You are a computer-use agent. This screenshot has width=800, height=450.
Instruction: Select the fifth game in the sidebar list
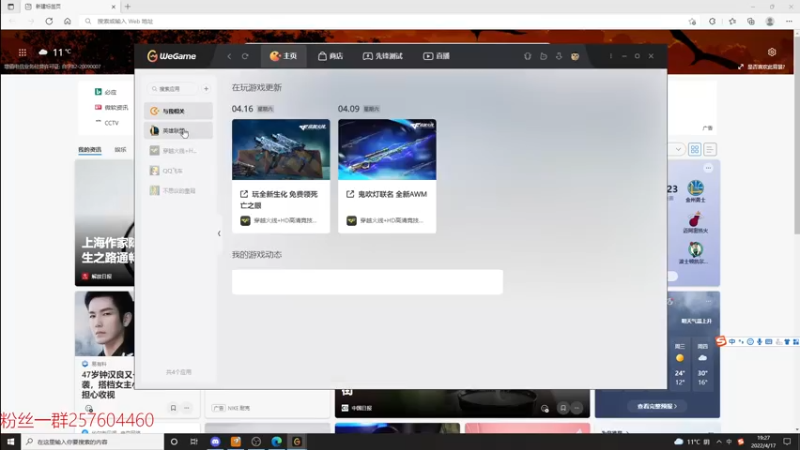pos(178,190)
